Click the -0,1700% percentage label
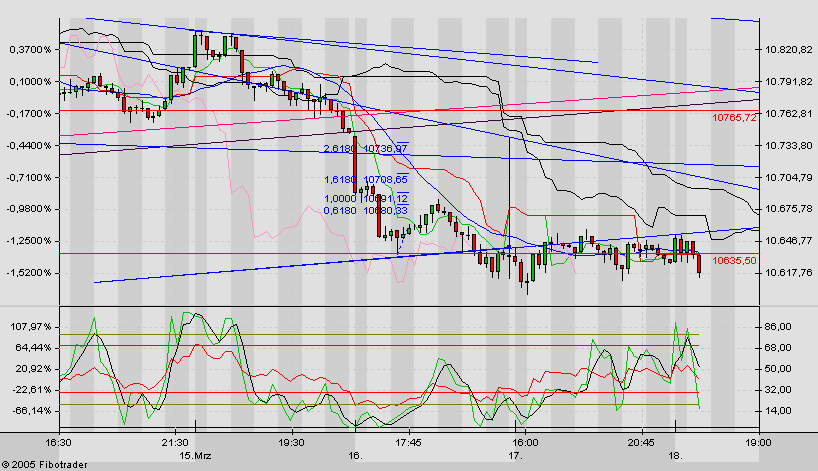 (29, 114)
